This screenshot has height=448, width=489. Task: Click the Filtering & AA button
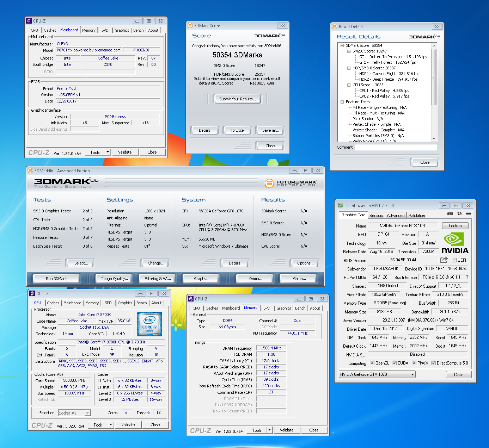tap(158, 279)
